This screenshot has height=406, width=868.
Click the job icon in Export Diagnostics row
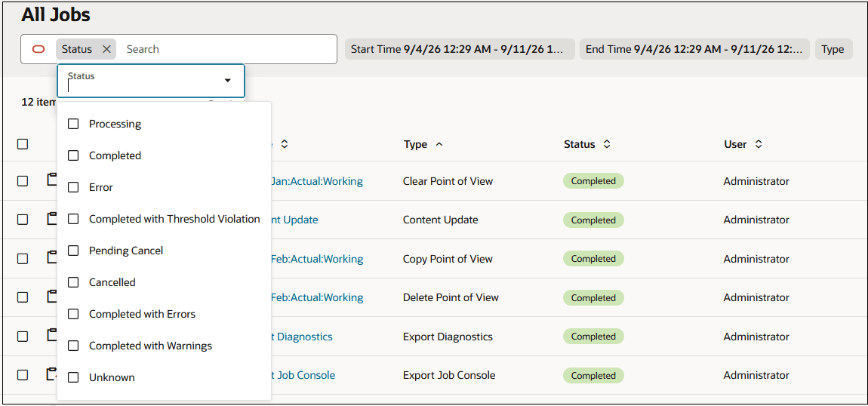coord(51,334)
